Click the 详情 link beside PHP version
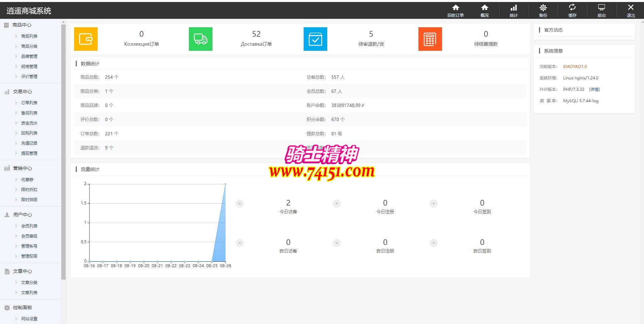The height and width of the screenshot is (324, 644). tap(594, 89)
